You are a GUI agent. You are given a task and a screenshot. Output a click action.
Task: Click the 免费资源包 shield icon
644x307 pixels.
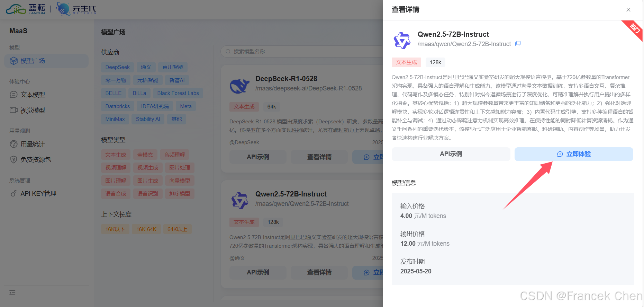(x=13, y=159)
